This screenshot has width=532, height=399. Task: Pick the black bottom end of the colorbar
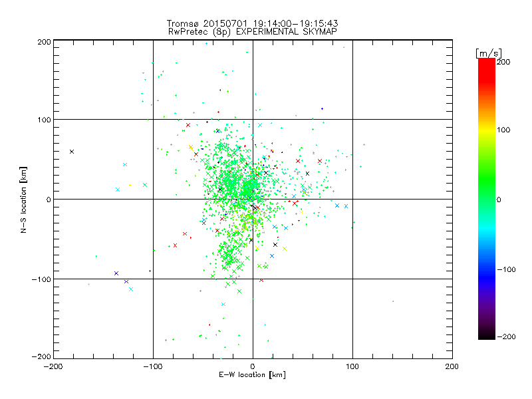click(487, 334)
